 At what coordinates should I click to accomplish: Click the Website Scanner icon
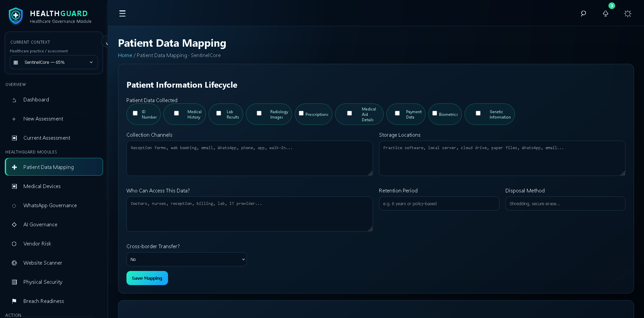[x=14, y=263]
